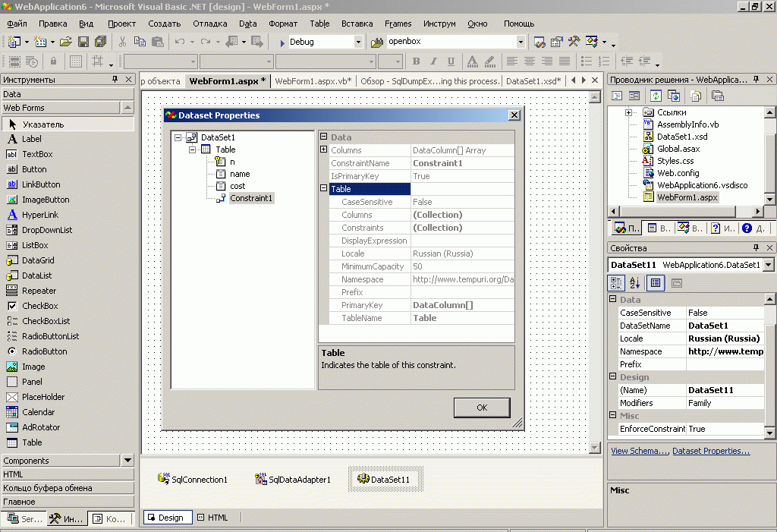Toggle Underline formatting icon
The height and width of the screenshot is (532, 777).
[451, 61]
